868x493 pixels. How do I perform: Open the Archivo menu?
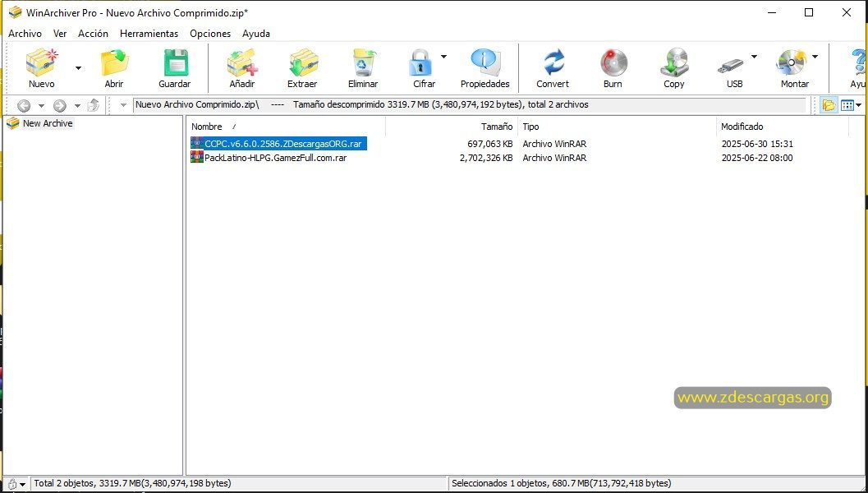tap(25, 34)
